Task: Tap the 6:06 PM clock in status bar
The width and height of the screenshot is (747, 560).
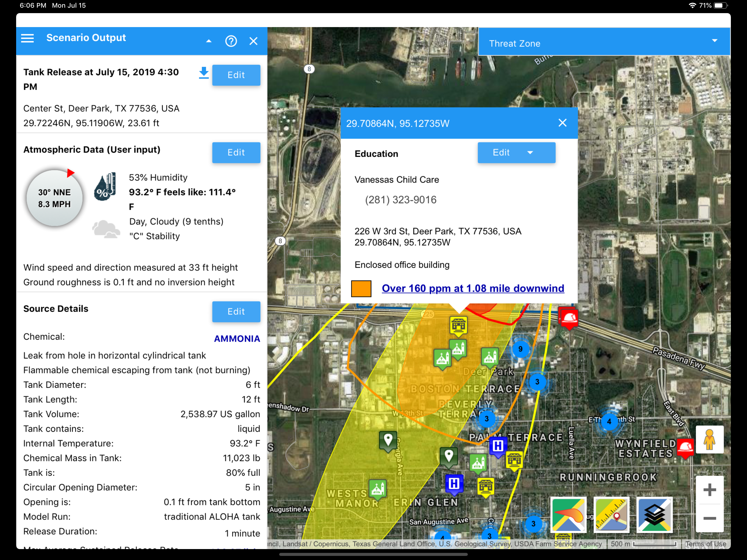Action: pos(33,5)
